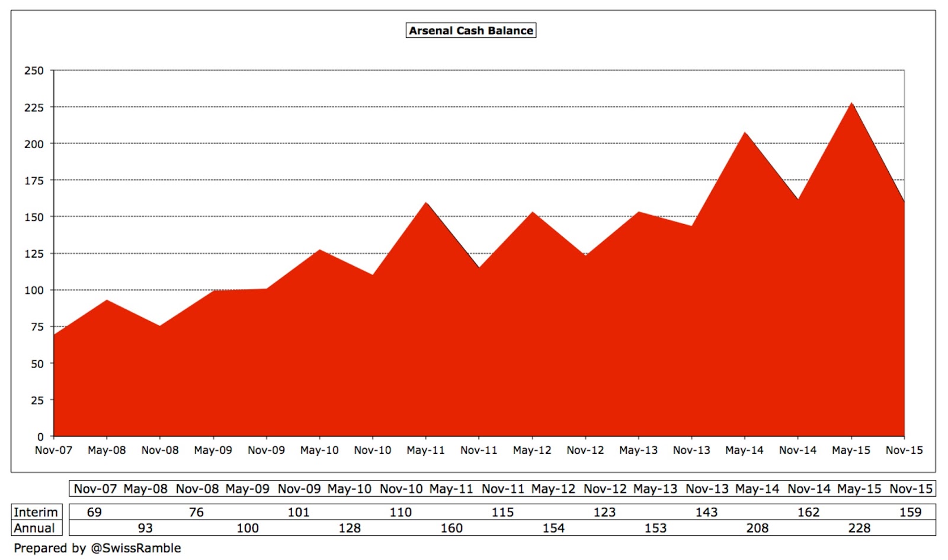
Task: Click Nov-15 on the chart x-axis
Action: (904, 450)
